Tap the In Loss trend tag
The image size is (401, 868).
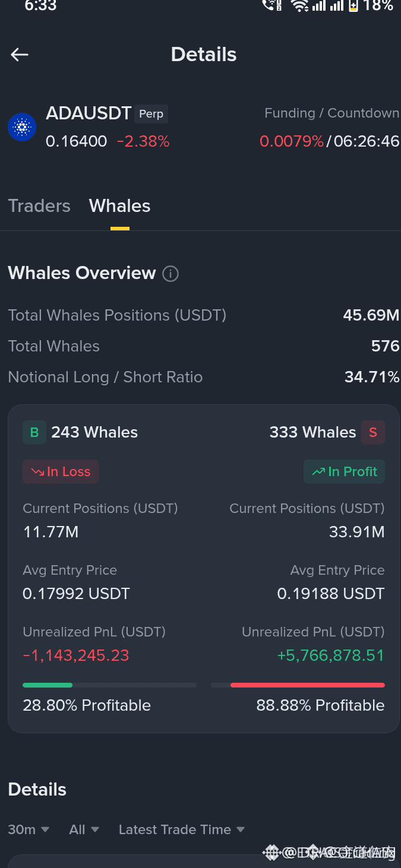pos(61,471)
